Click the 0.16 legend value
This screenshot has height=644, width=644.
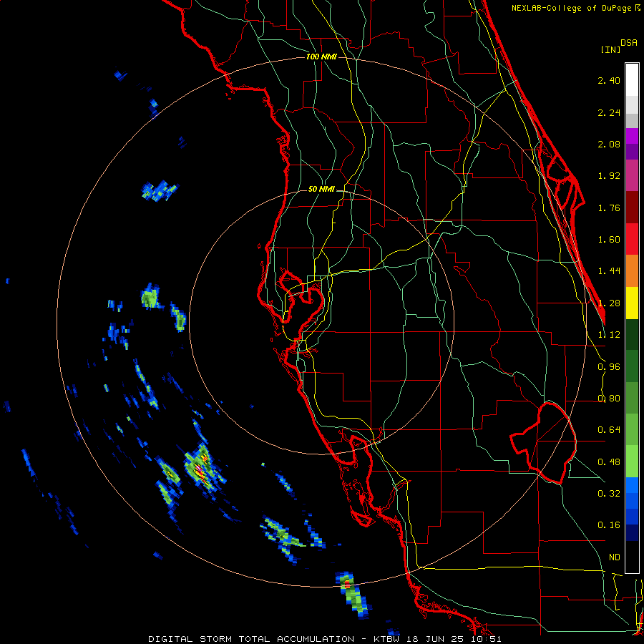609,525
